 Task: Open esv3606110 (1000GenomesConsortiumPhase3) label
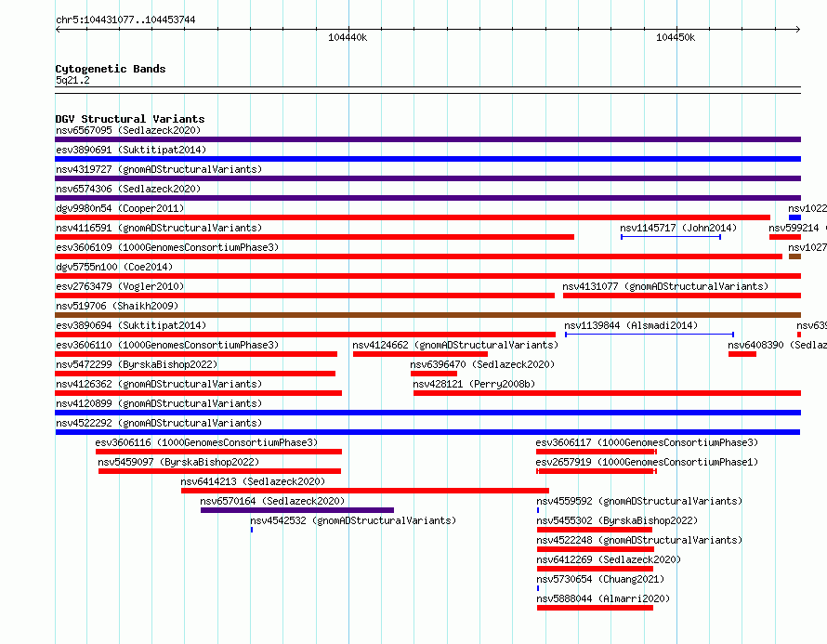point(167,345)
